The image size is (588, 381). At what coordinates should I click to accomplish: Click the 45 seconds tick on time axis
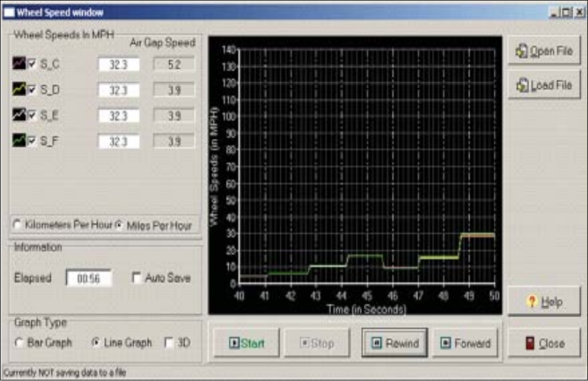pos(367,296)
